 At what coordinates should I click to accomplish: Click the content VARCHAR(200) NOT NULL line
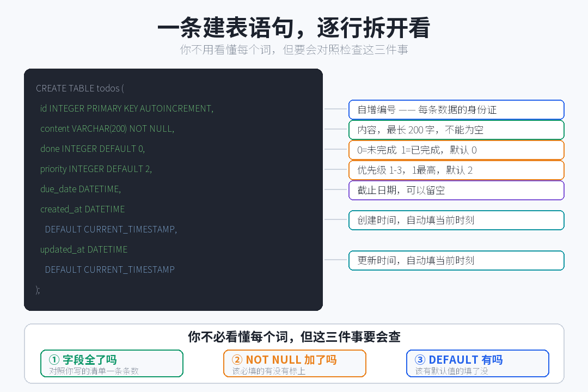(x=107, y=128)
